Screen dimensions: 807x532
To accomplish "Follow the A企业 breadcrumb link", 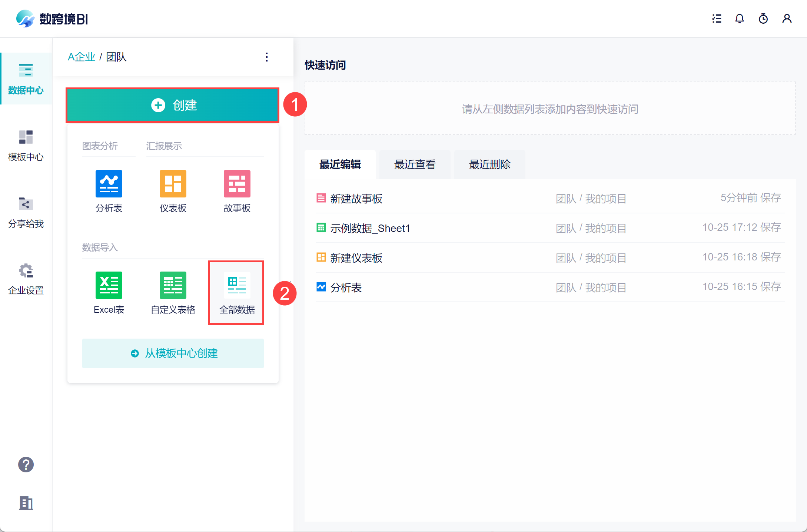I will point(82,57).
